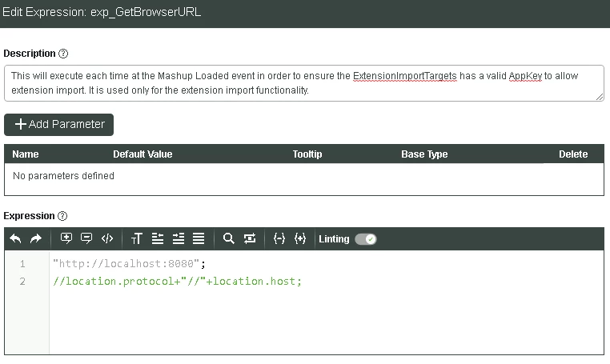Click the Default Value column header

pos(142,154)
